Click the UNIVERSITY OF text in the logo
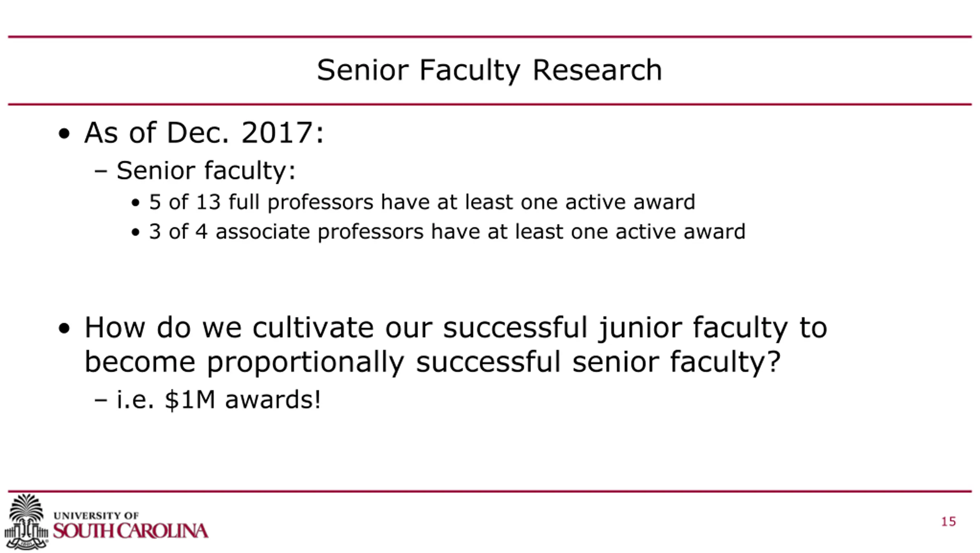This screenshot has width=980, height=553. click(x=96, y=515)
